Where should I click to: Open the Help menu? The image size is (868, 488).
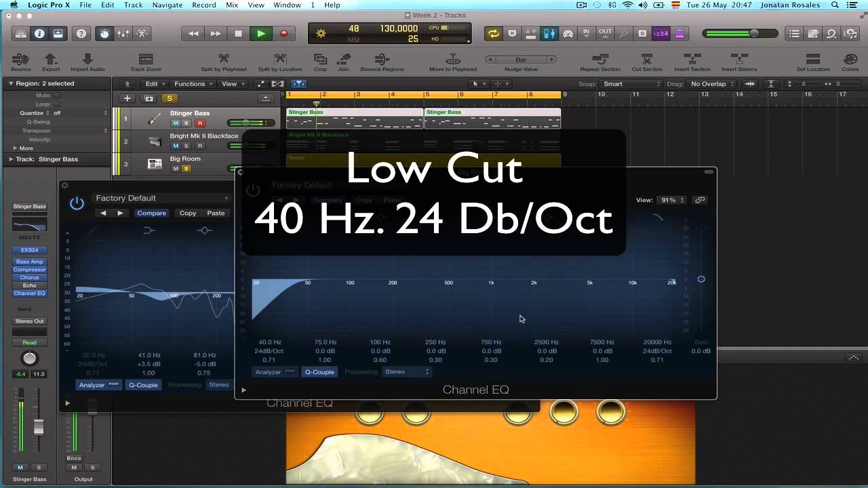(332, 5)
